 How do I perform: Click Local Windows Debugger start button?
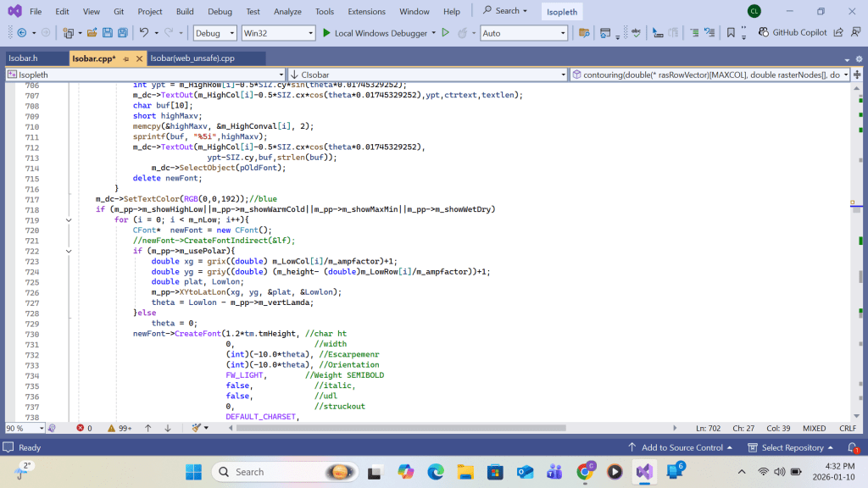pos(373,33)
